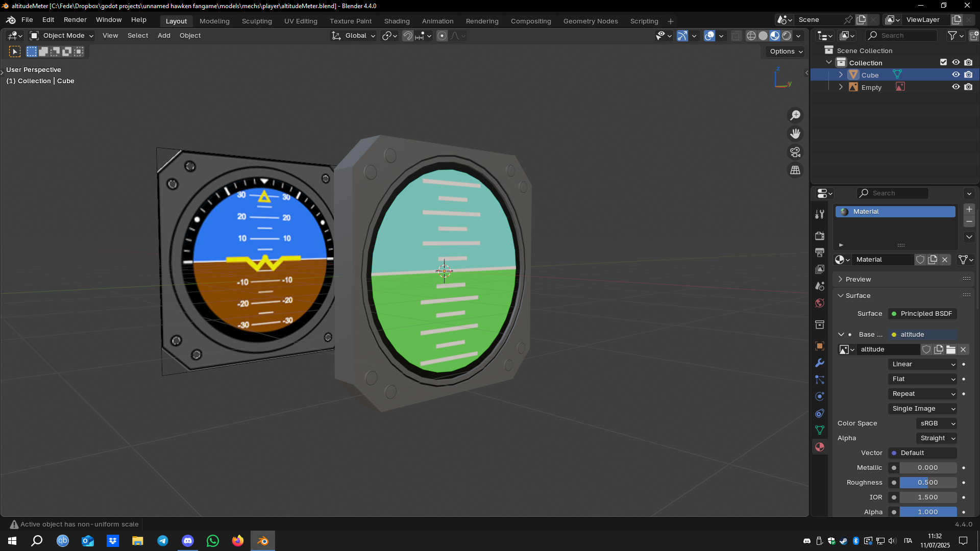Viewport: 980px width, 551px height.
Task: Open the Collection properties tab
Action: click(x=820, y=324)
